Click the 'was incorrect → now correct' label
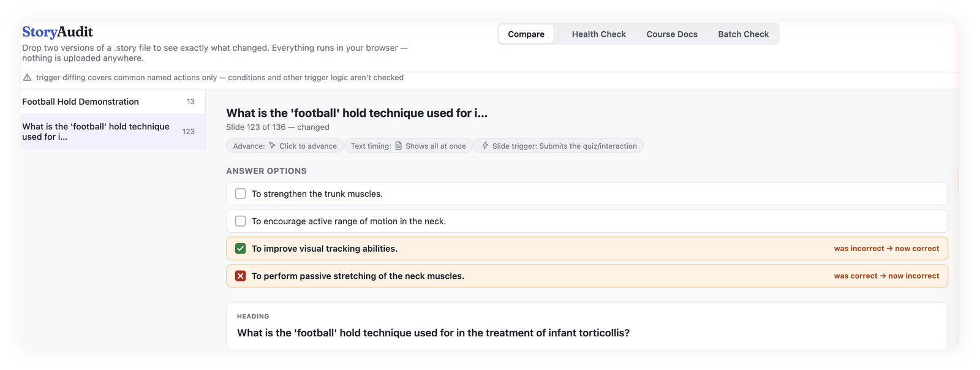980x370 pixels. click(886, 249)
